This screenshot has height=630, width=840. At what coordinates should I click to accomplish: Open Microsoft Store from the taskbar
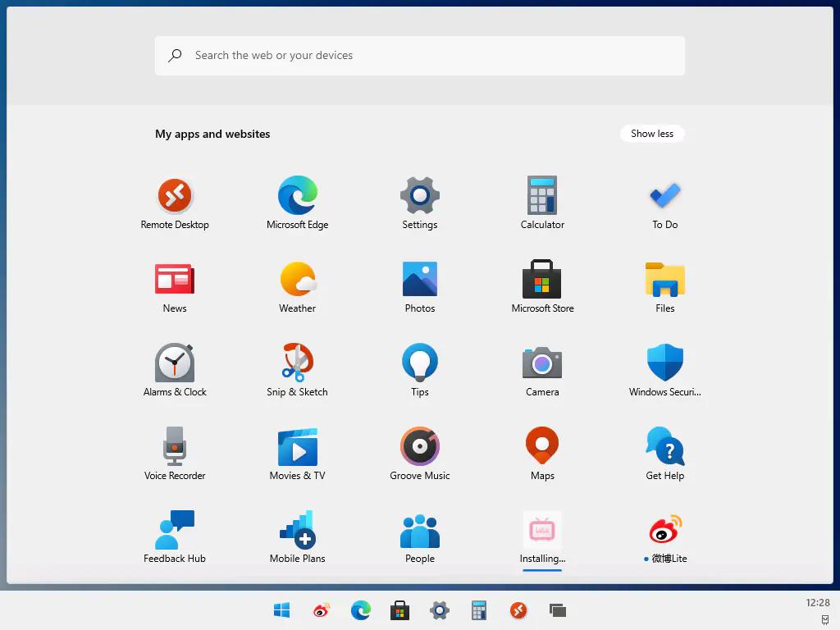pos(399,610)
